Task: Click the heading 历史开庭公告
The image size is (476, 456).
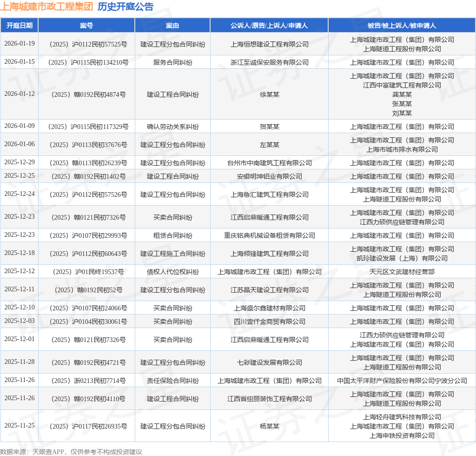Action: [x=126, y=7]
